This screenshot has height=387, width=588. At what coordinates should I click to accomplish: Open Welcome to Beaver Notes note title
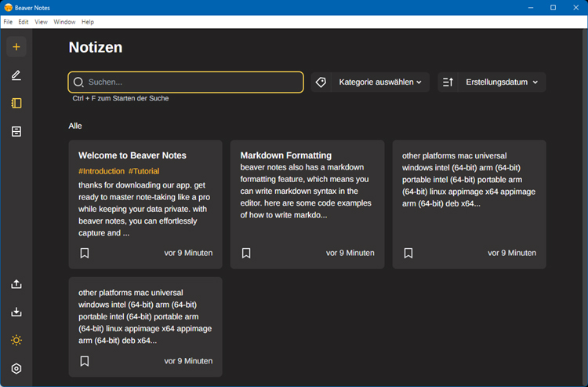coord(132,155)
